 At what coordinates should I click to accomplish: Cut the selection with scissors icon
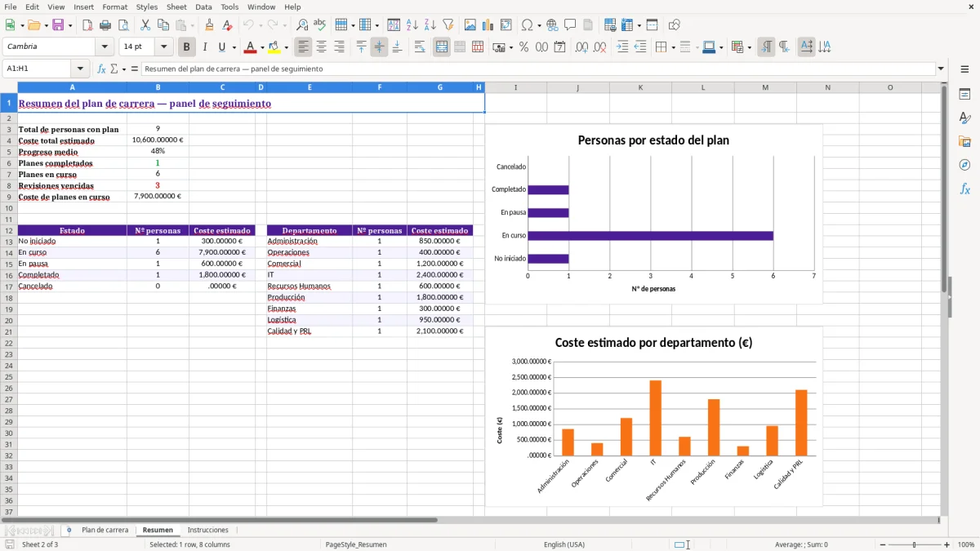tap(145, 25)
